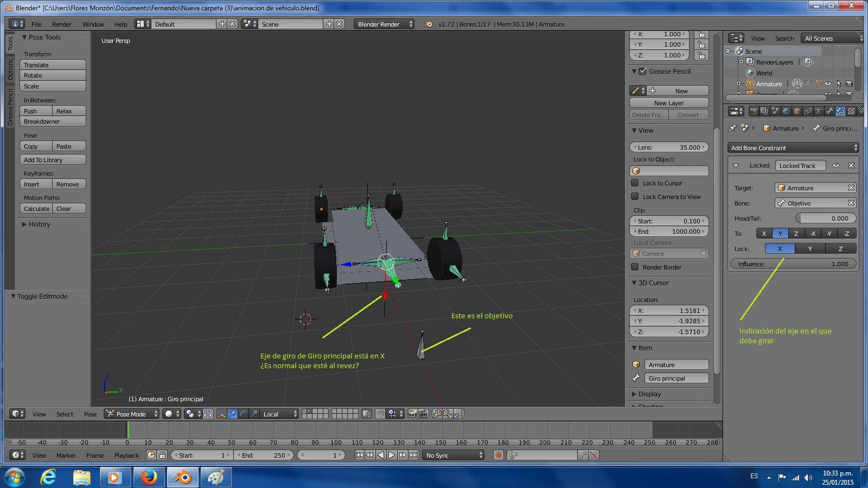Image resolution: width=868 pixels, height=488 pixels.
Task: Tick the Render Border checkbox
Action: (x=635, y=267)
